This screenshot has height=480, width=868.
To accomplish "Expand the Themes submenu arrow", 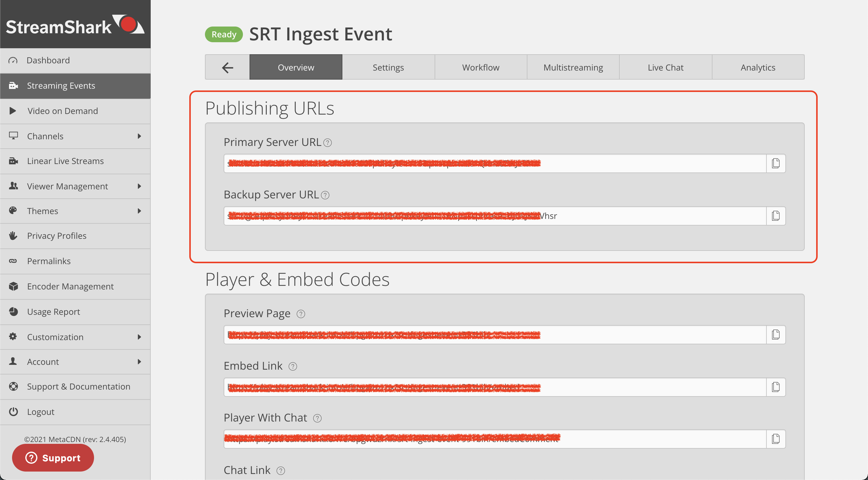I will tap(139, 211).
